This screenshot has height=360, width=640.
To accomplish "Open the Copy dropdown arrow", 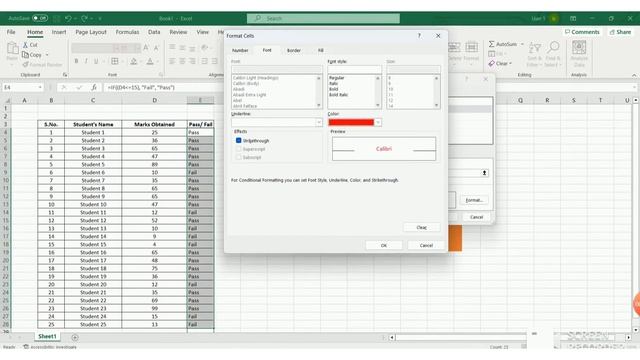I will tap(47, 55).
